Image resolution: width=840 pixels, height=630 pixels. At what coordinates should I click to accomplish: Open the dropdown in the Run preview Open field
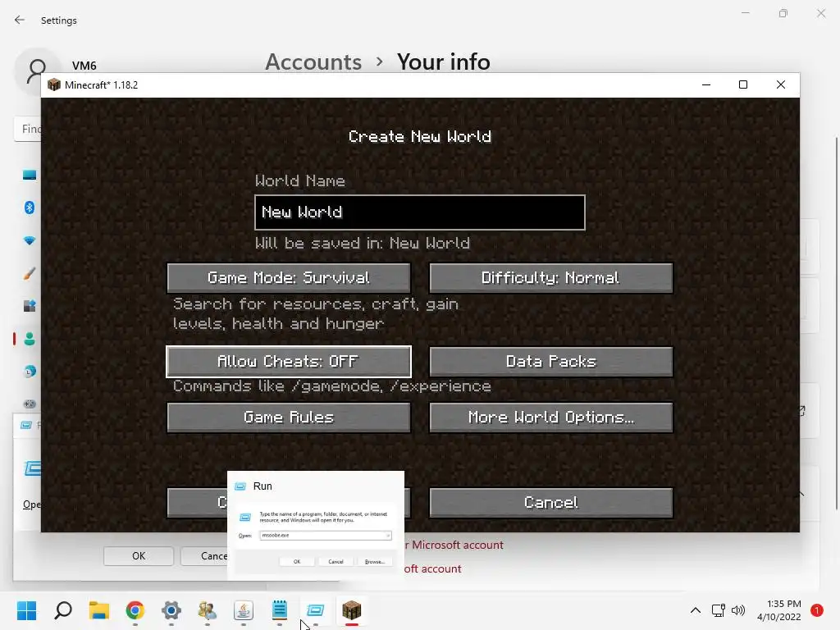tap(388, 535)
